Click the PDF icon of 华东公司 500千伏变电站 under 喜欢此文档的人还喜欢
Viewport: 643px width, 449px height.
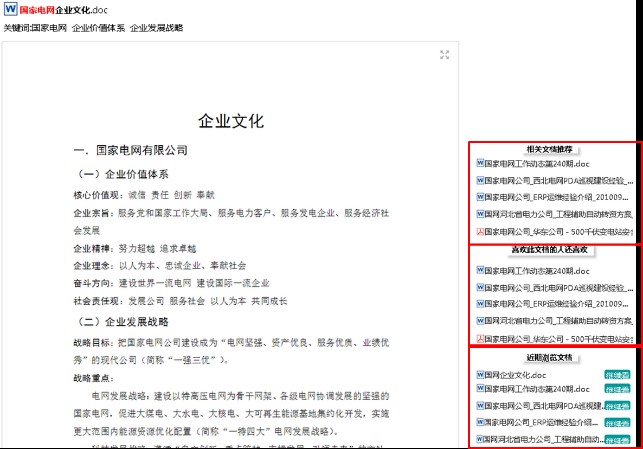tap(480, 339)
